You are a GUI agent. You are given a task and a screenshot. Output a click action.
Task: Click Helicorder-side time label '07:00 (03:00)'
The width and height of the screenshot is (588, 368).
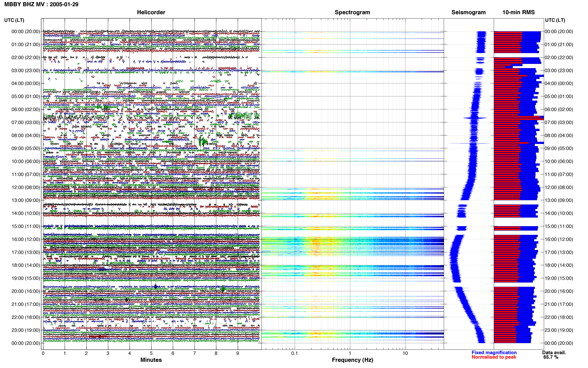26,122
